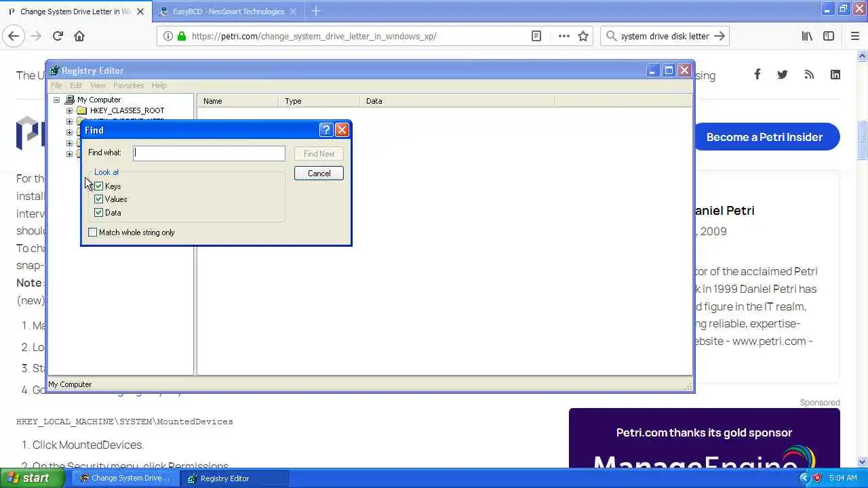Viewport: 868px width, 488px height.
Task: Click Name column header
Action: (238, 101)
